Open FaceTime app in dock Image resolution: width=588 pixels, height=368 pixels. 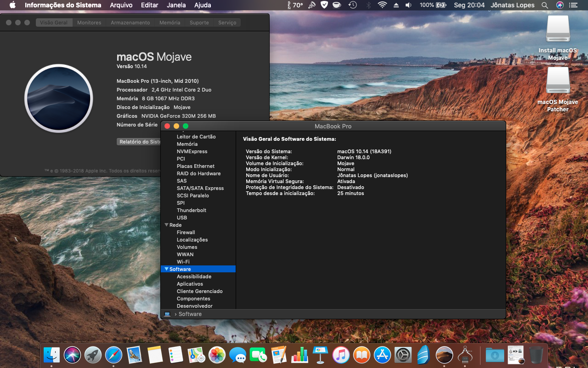pyautogui.click(x=258, y=355)
